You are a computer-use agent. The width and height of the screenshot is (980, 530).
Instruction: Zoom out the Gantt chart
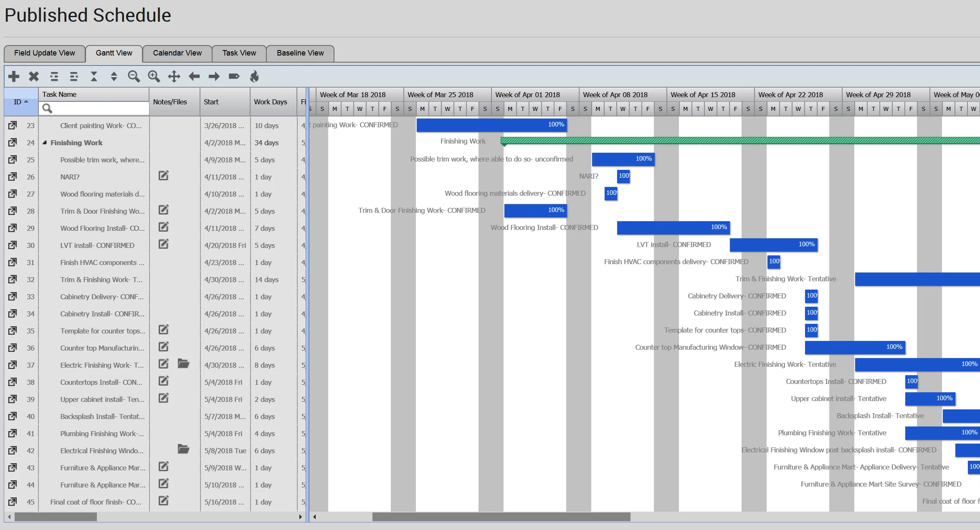(134, 76)
